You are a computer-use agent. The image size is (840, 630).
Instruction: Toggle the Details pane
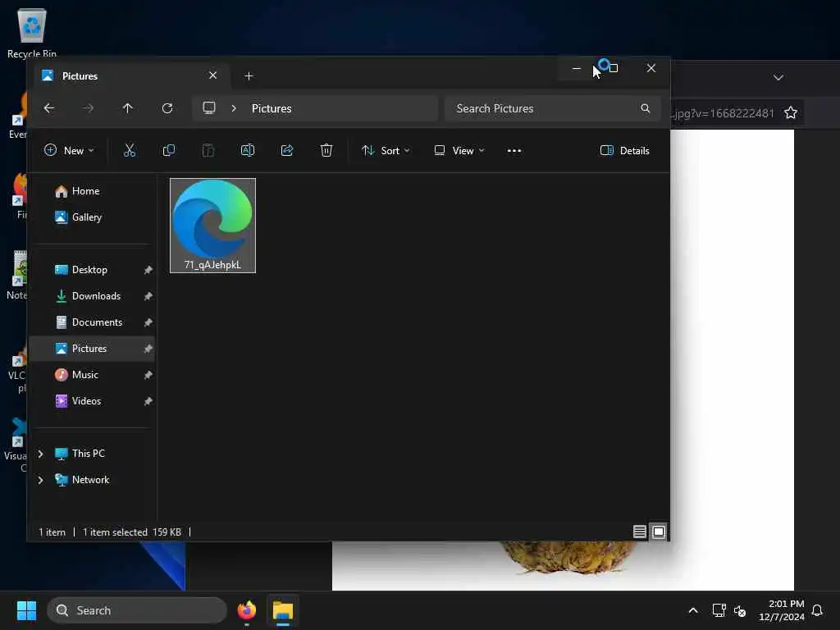(624, 151)
